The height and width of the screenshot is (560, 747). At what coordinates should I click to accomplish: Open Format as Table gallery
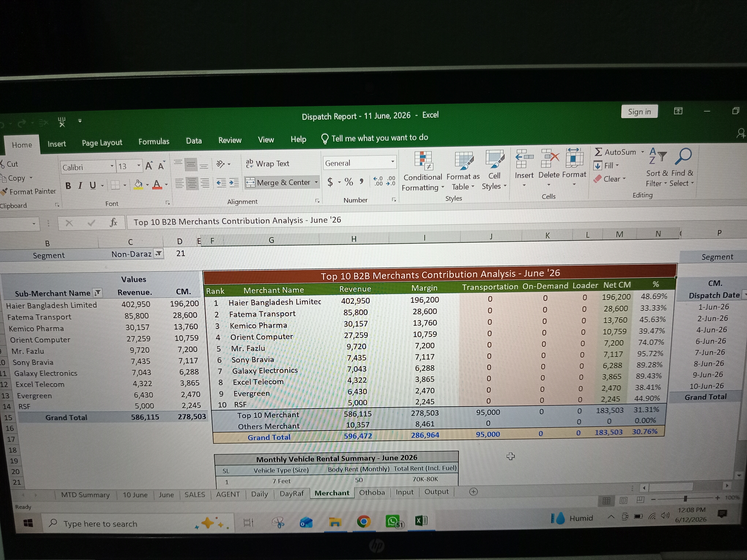click(463, 171)
